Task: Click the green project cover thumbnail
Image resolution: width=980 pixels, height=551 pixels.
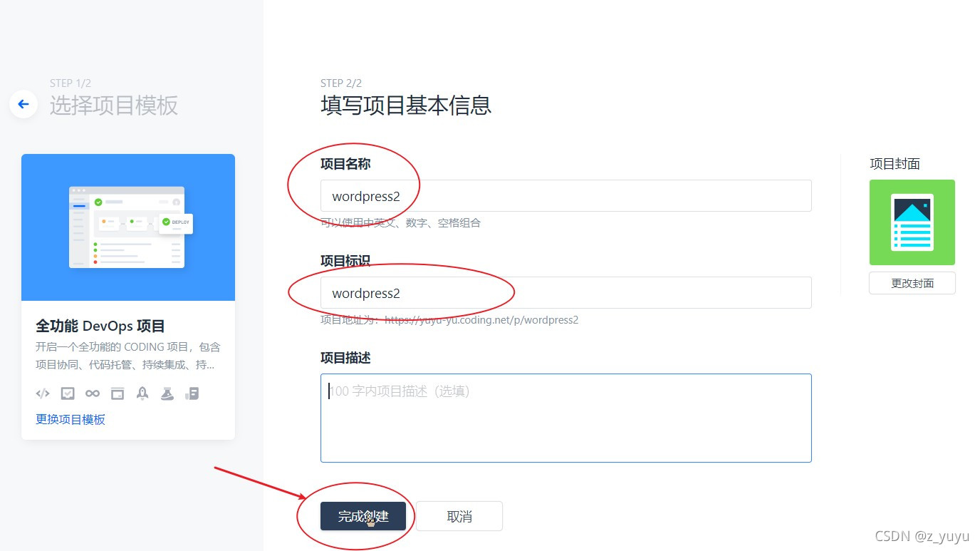Action: tap(912, 222)
